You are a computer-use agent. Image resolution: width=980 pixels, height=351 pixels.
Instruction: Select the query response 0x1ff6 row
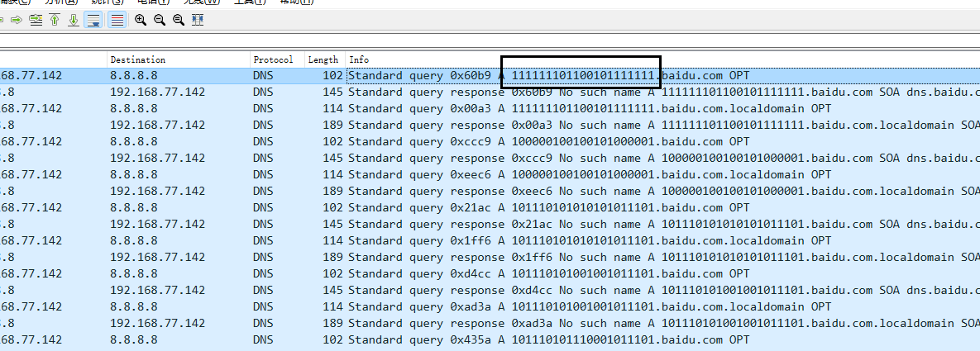click(x=490, y=258)
